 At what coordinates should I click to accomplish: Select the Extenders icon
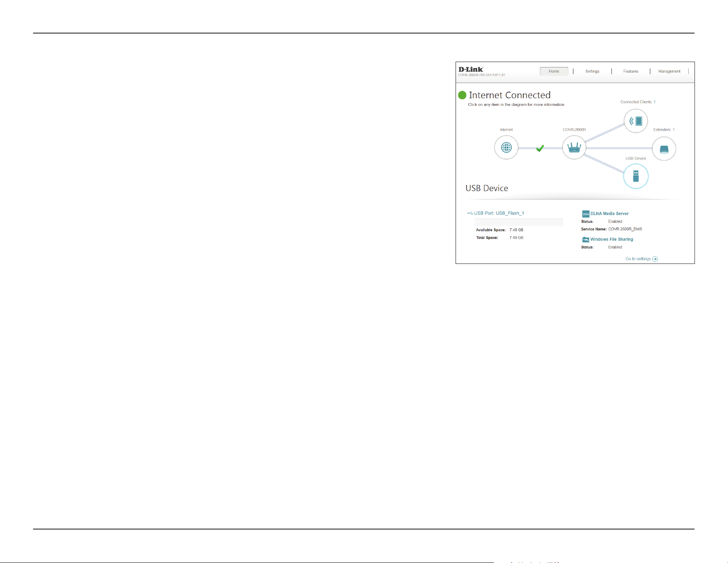(664, 149)
